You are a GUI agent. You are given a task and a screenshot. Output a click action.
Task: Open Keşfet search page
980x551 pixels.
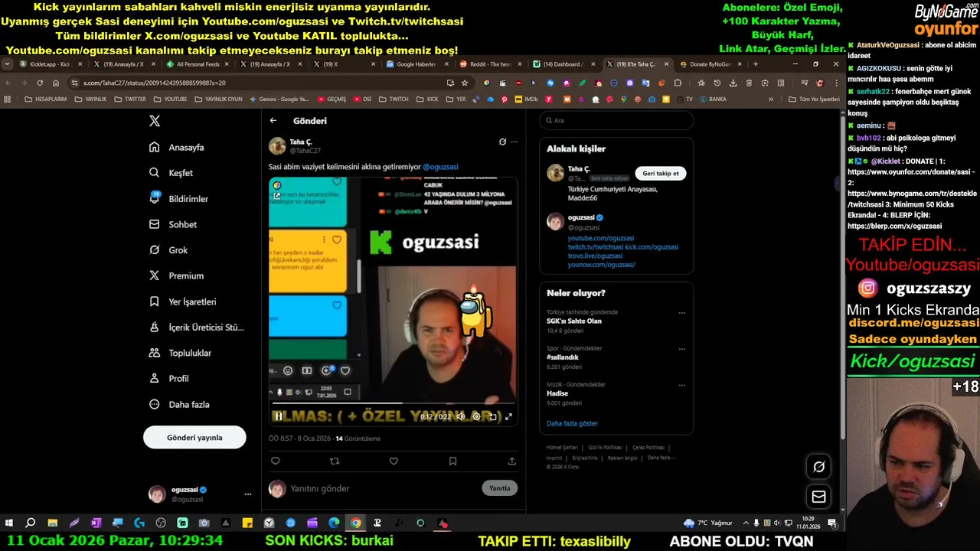tap(171, 173)
